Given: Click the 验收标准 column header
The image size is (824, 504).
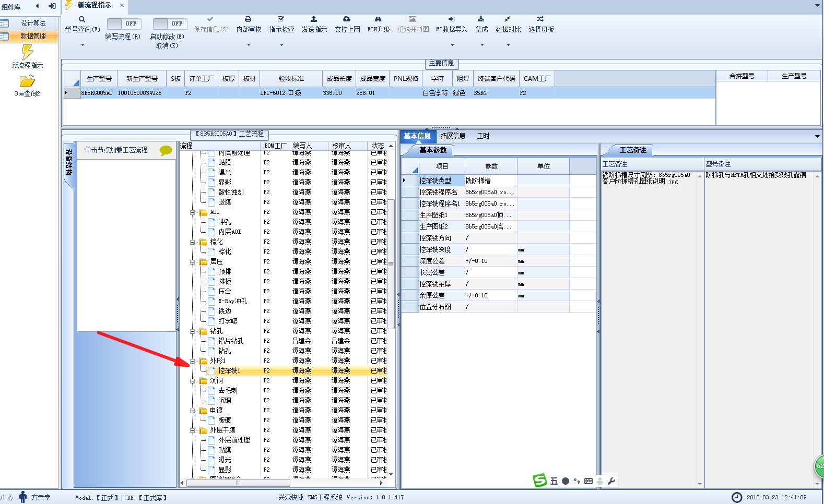Looking at the screenshot, I should coord(291,79).
